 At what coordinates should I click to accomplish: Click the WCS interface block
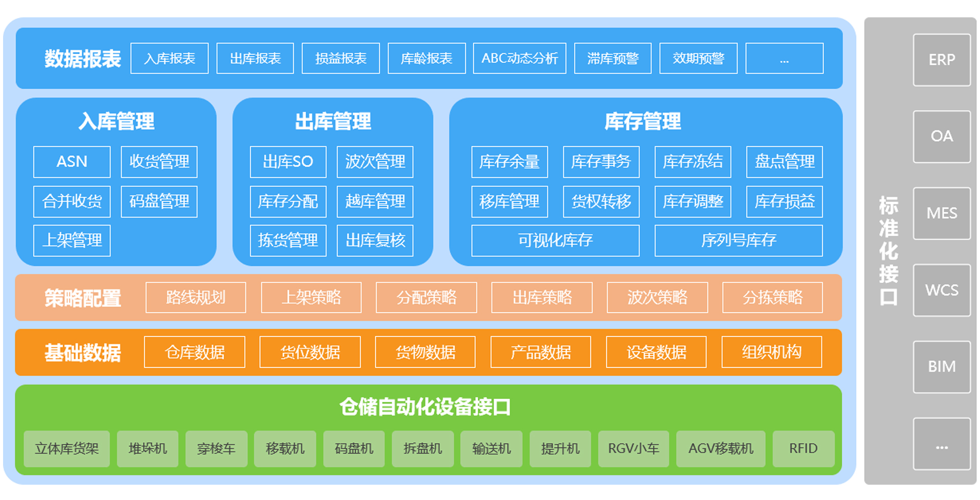942,290
